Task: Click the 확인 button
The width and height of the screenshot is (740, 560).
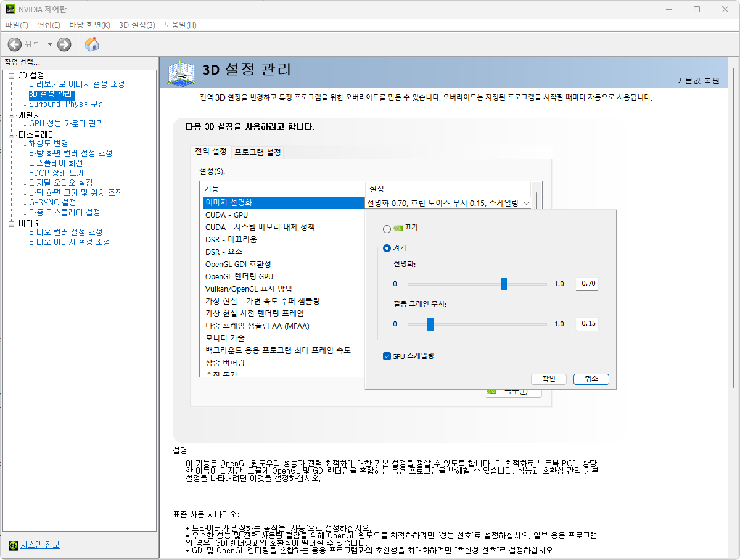Action: [x=548, y=379]
